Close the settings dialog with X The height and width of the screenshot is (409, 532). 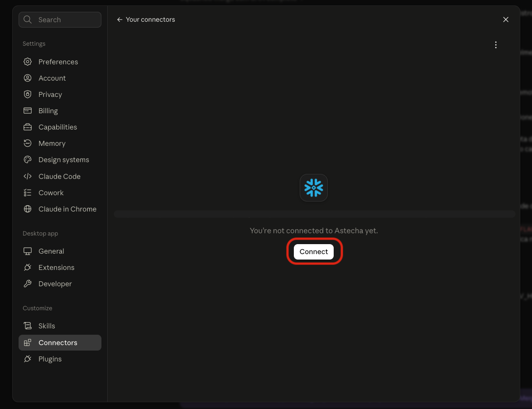coord(506,19)
